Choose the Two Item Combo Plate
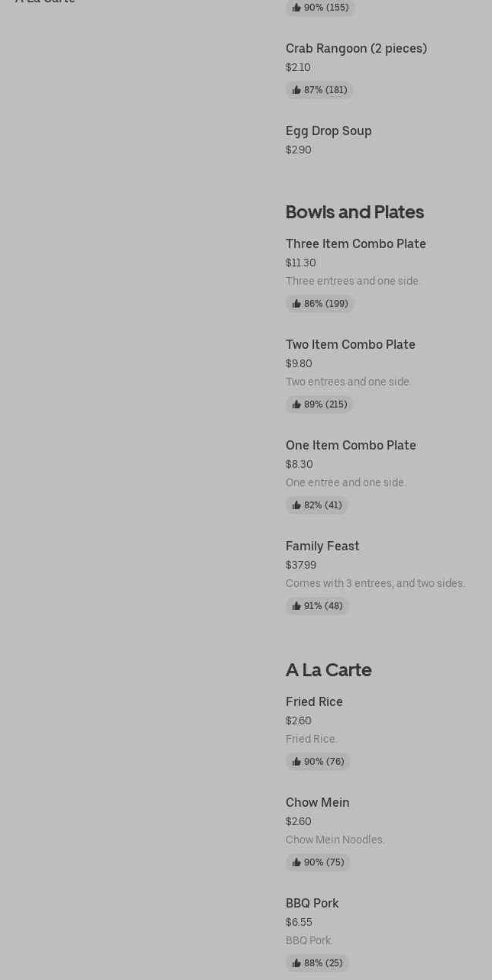492x980 pixels. coord(350,345)
